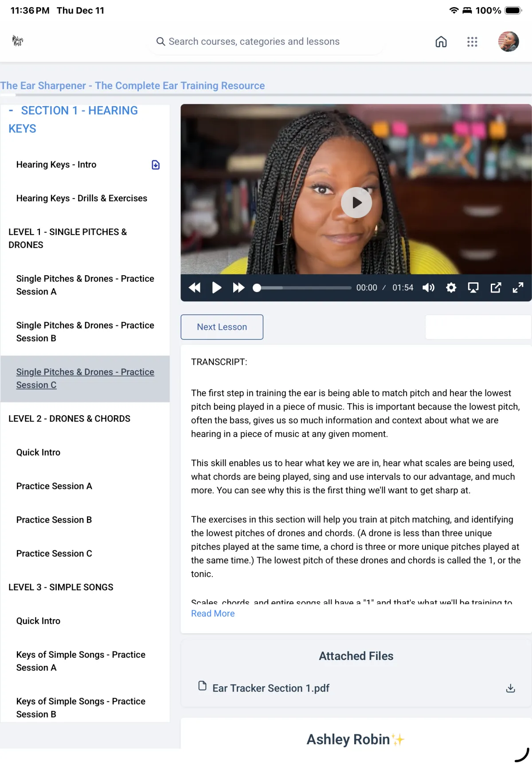Screen dimensions: 532x765
Task: Expand transcript with Read More
Action: tap(213, 613)
